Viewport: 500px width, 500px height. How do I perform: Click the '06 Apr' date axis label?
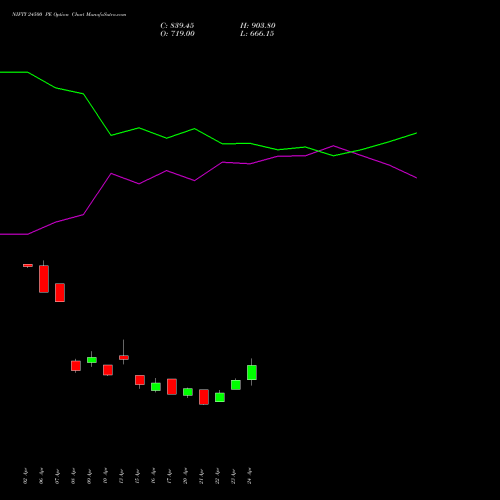(x=41, y=476)
